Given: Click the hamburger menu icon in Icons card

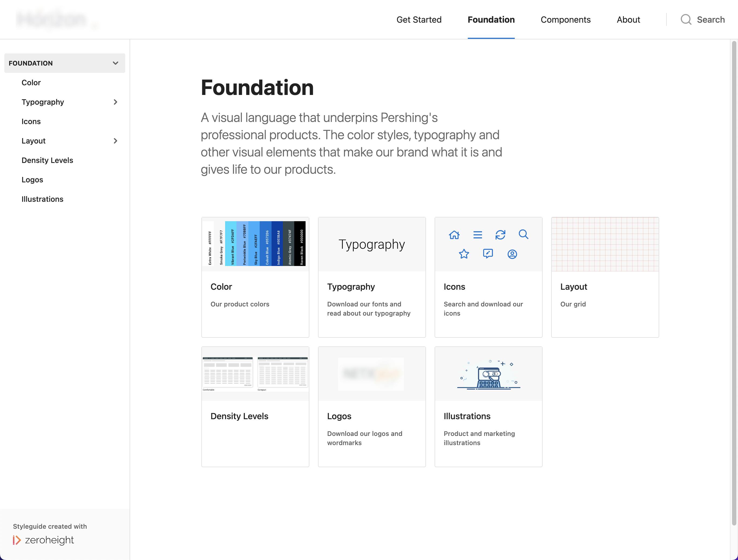Looking at the screenshot, I should [x=478, y=235].
